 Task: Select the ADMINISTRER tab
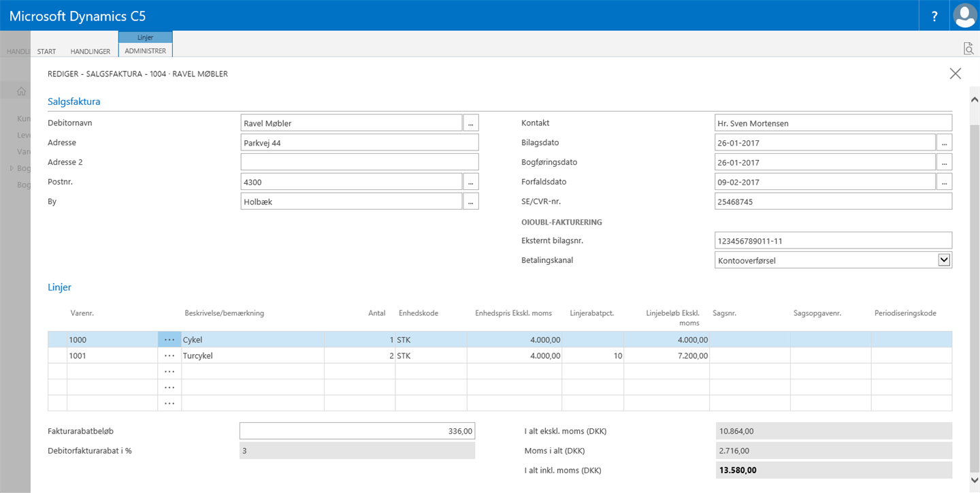(x=146, y=51)
